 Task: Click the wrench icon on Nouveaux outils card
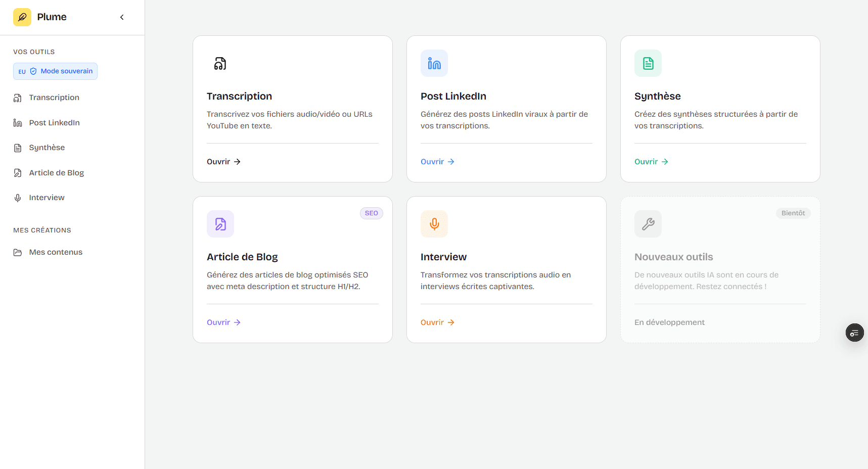(648, 224)
